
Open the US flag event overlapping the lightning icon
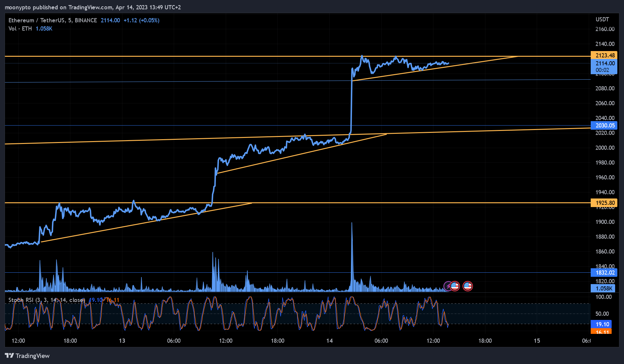pyautogui.click(x=455, y=286)
